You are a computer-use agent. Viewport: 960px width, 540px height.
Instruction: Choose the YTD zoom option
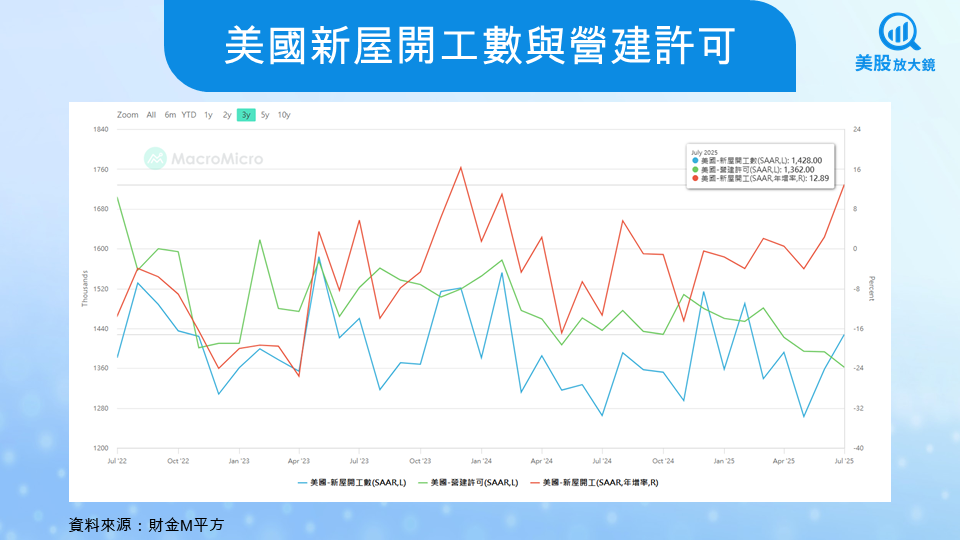coord(188,115)
